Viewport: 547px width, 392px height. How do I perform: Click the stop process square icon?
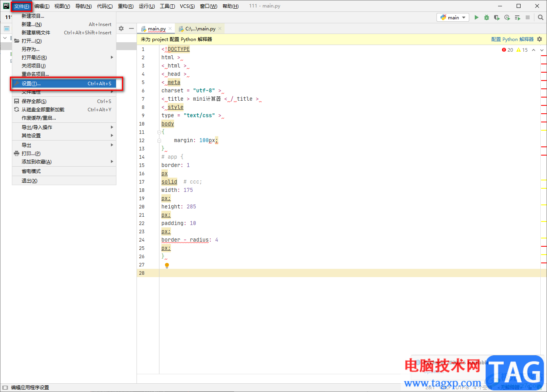click(528, 17)
